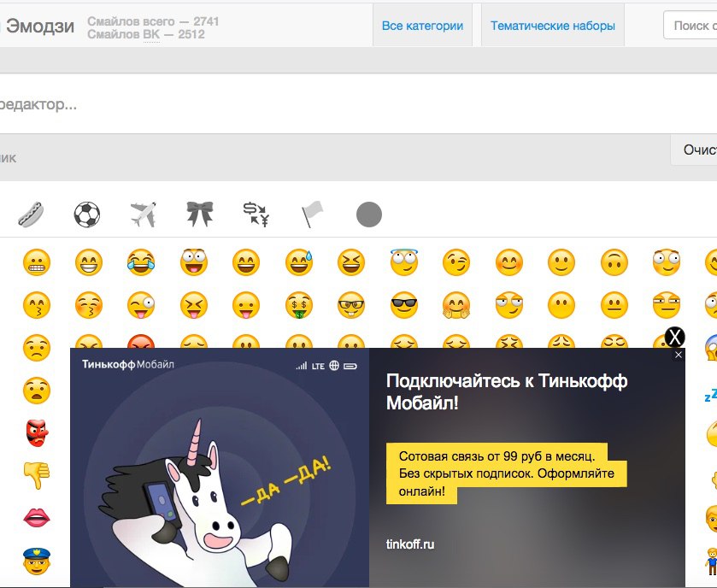Choose the objects category ribbon bow icon

click(200, 214)
